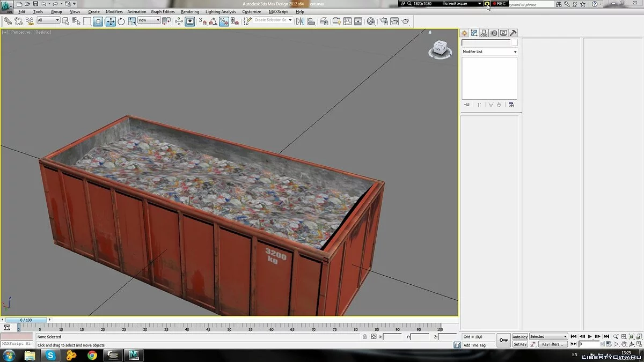Click the Key Filters button
This screenshot has height=362, width=644.
point(552,344)
